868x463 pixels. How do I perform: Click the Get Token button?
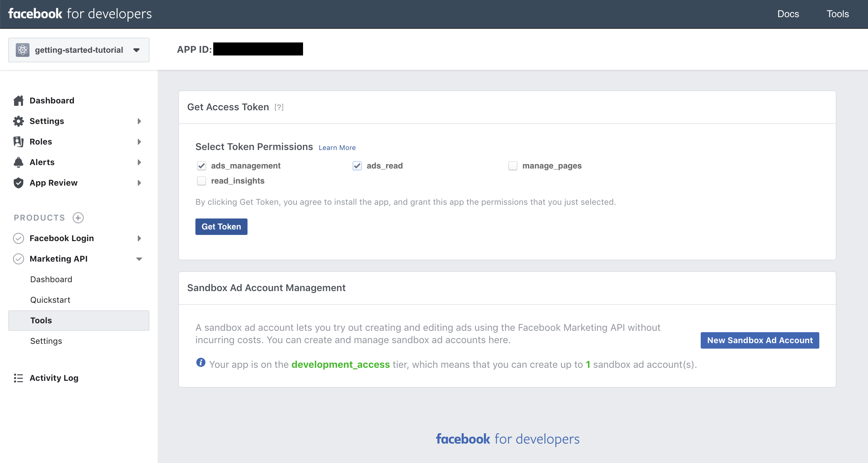[x=221, y=226]
